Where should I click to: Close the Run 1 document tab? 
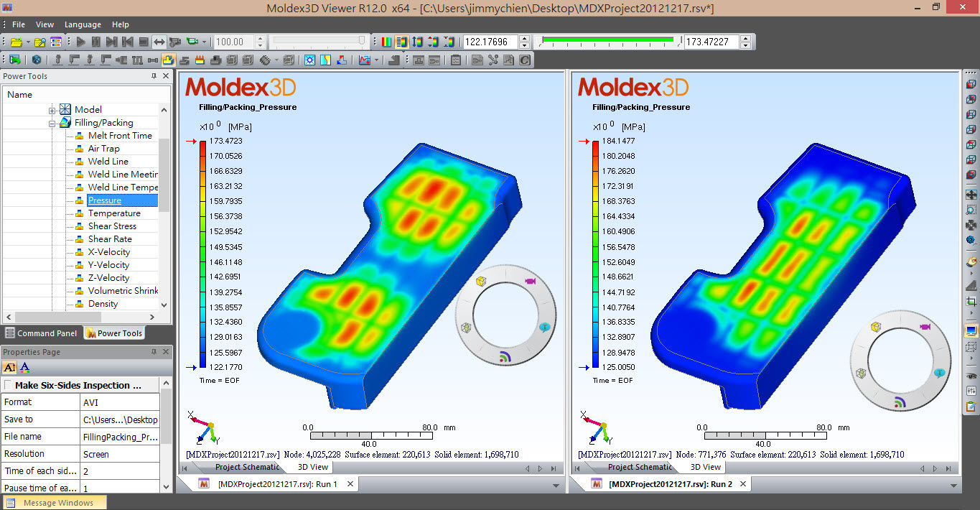coord(350,484)
